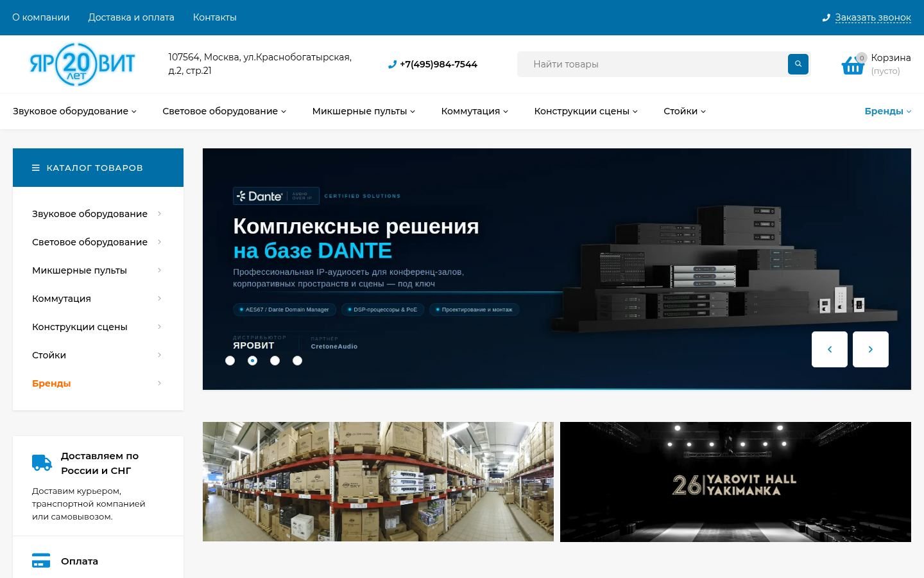Expand sidebar Звуковое оборудование arrow
Screen dimensions: 924x578
(160, 214)
